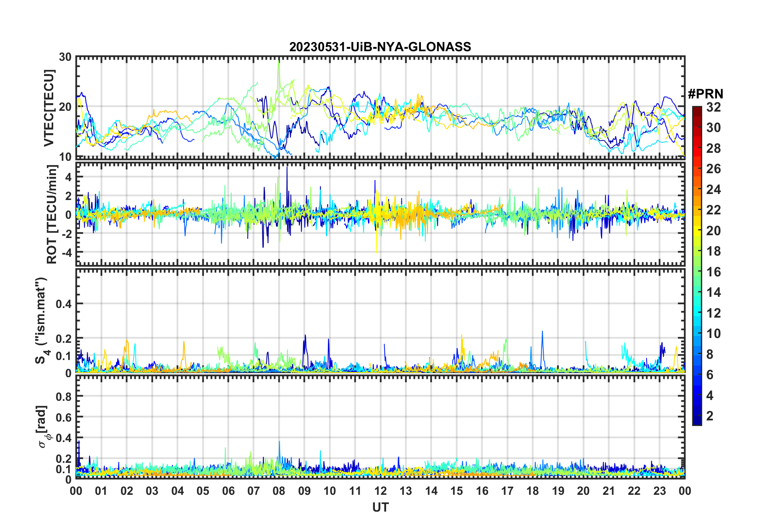Select hour tick "03" on the UT axis
This screenshot has height=532, width=761.
coord(152,491)
